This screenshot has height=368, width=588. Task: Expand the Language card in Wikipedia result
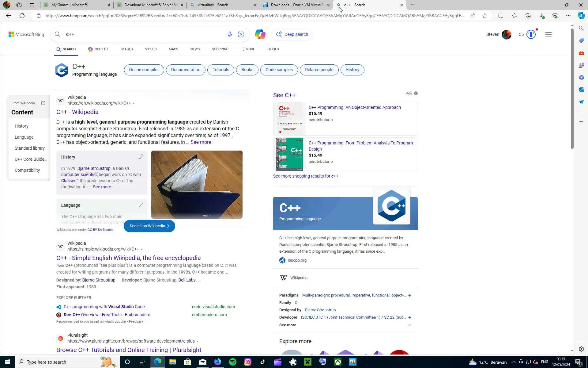(141, 205)
